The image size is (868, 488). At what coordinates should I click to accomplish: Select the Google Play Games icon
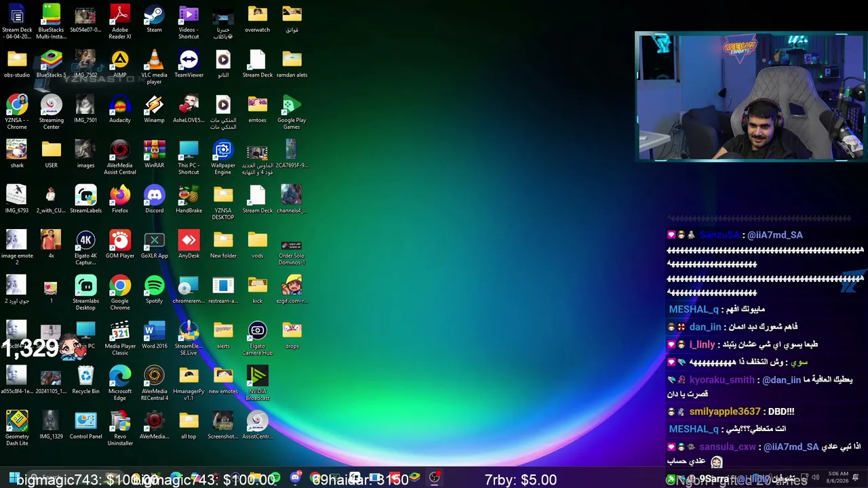tap(292, 113)
